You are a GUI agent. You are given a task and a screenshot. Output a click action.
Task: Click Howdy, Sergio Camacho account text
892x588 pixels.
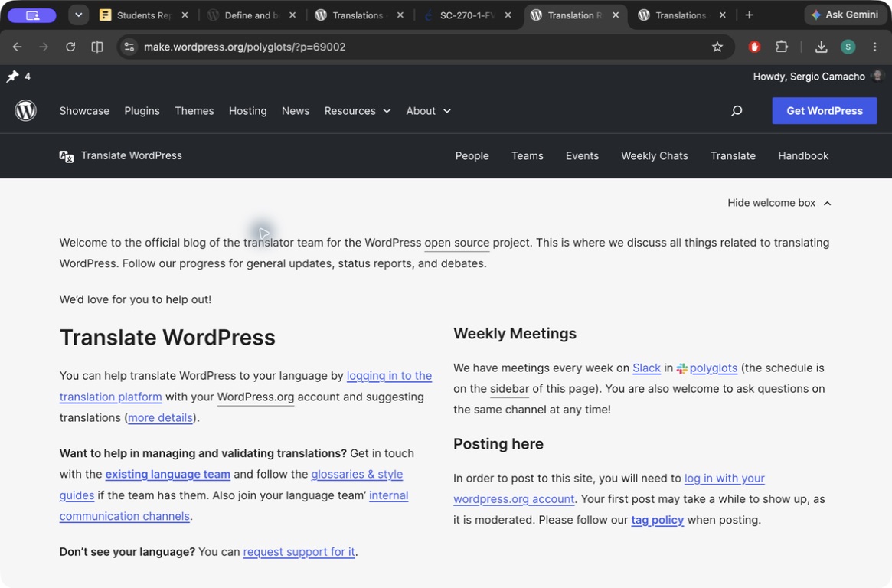tap(809, 77)
